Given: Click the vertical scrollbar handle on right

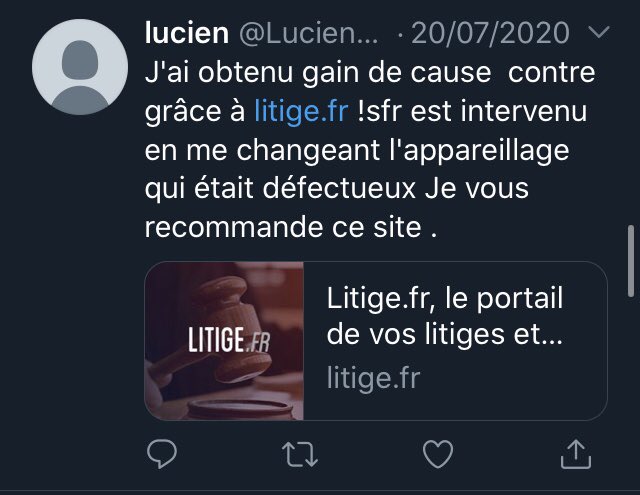Looking at the screenshot, I should [631, 261].
